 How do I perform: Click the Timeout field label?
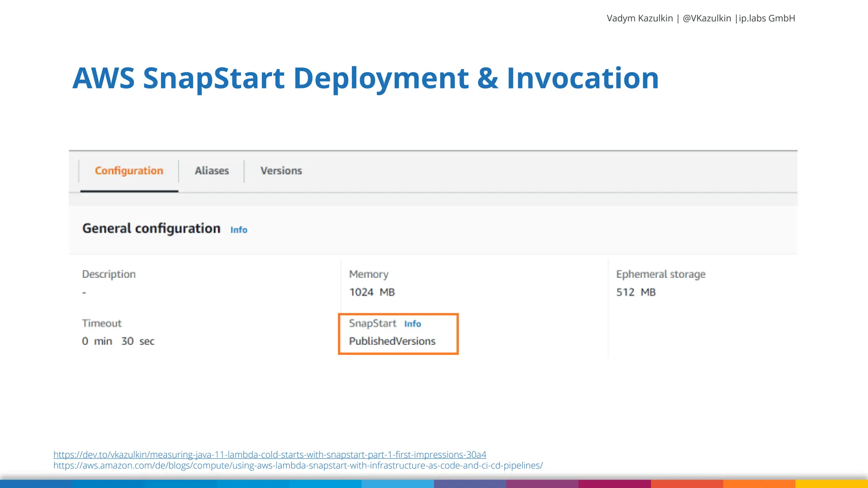102,323
